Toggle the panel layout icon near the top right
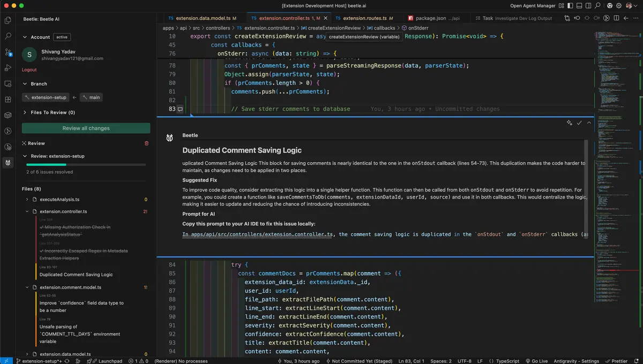 [579, 5]
